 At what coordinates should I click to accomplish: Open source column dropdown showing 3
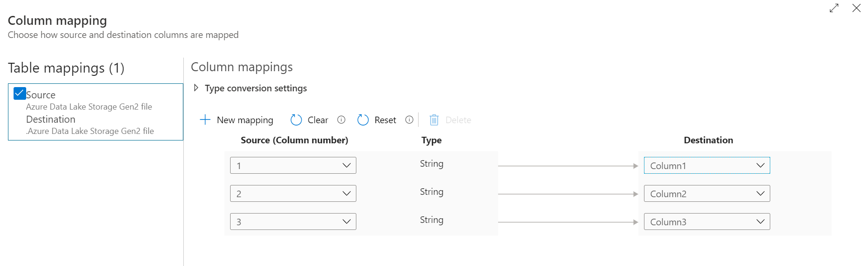click(x=293, y=222)
